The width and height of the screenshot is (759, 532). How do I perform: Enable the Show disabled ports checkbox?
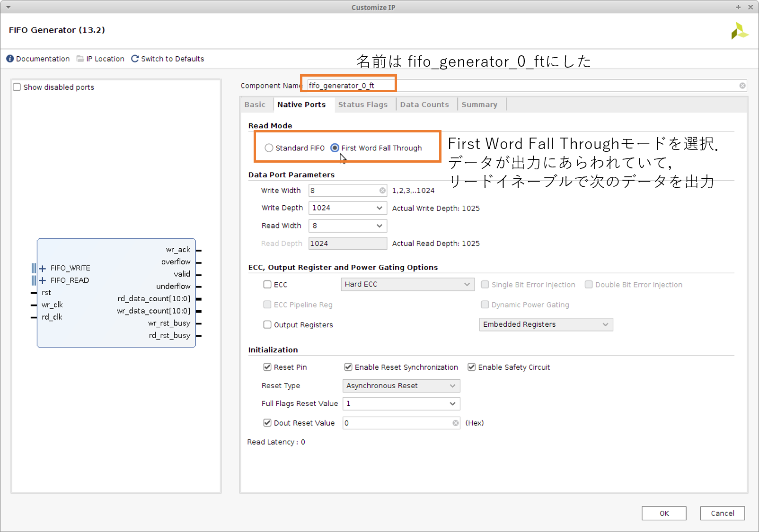coord(17,87)
